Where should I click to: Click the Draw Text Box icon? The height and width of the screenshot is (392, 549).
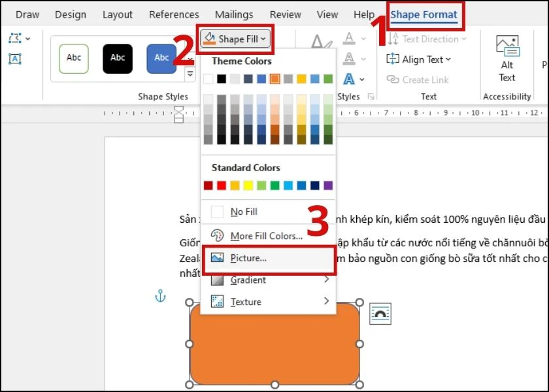pos(15,59)
